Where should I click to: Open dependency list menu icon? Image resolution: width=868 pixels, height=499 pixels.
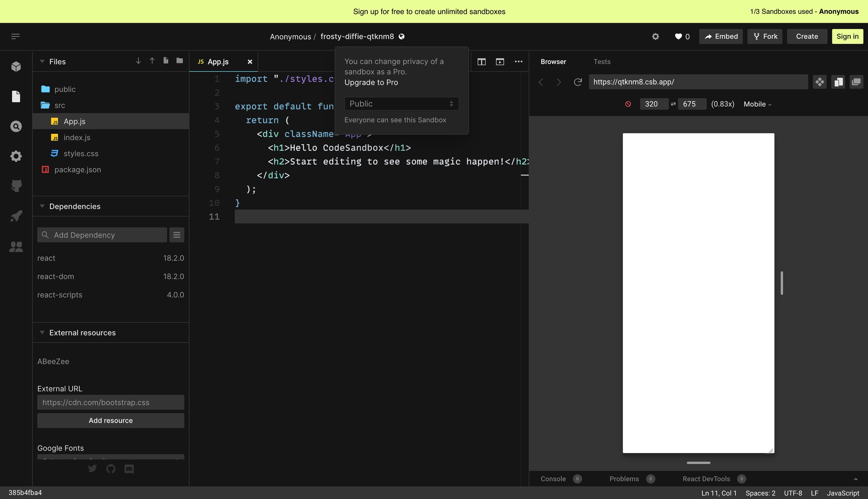(x=176, y=235)
